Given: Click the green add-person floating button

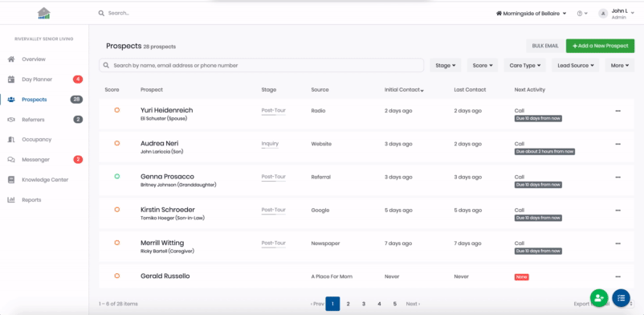Looking at the screenshot, I should (599, 298).
